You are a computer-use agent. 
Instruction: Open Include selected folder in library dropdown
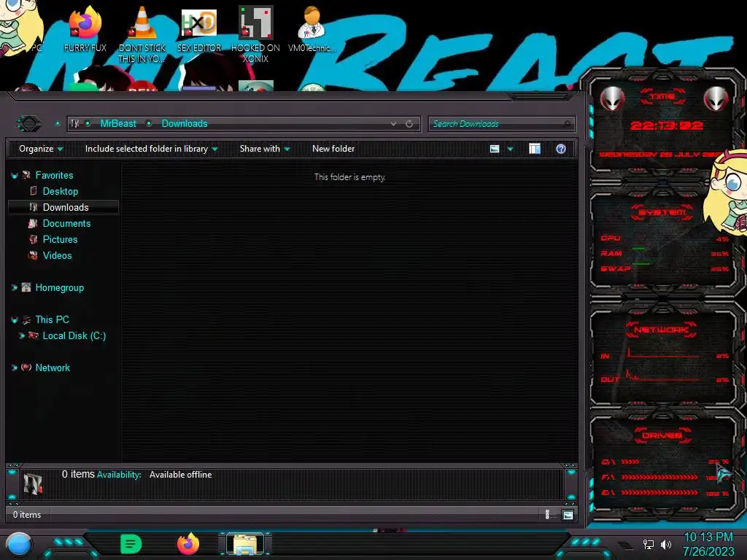[x=152, y=149]
